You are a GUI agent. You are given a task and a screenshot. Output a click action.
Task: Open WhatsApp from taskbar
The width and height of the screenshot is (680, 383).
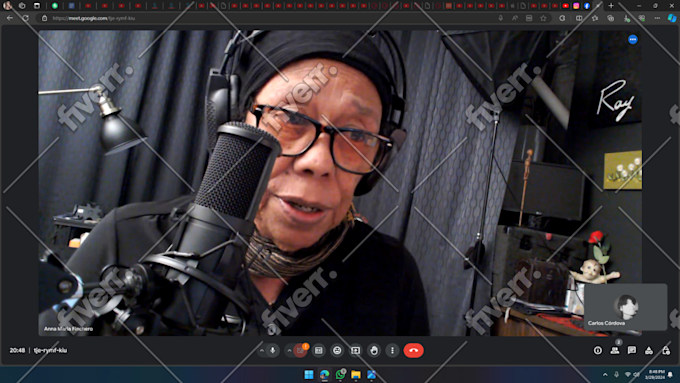tap(340, 375)
